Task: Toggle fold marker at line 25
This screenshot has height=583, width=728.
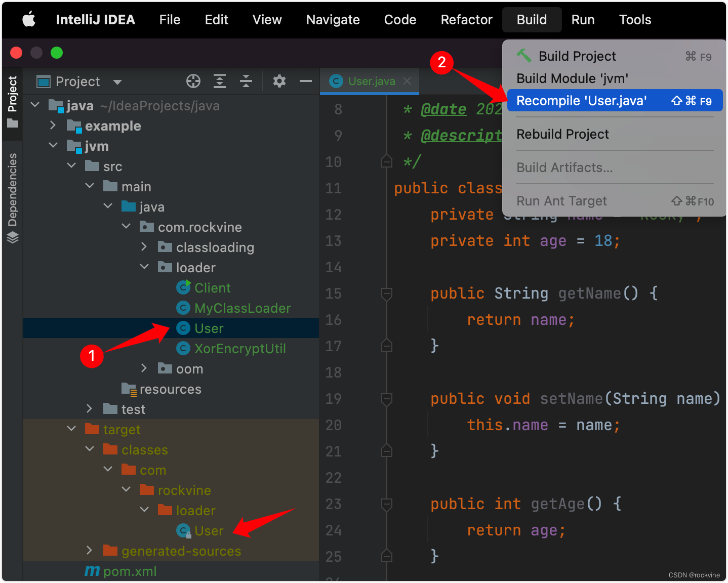Action: point(387,556)
